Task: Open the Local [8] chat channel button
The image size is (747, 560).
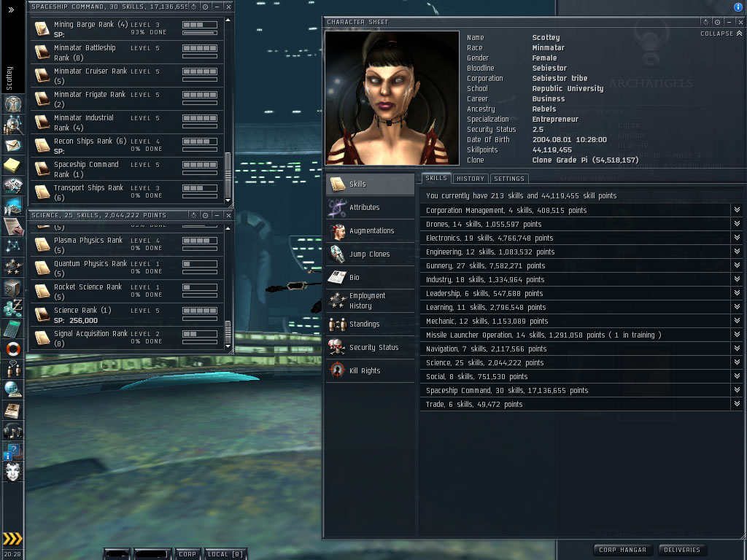Action: click(x=225, y=554)
